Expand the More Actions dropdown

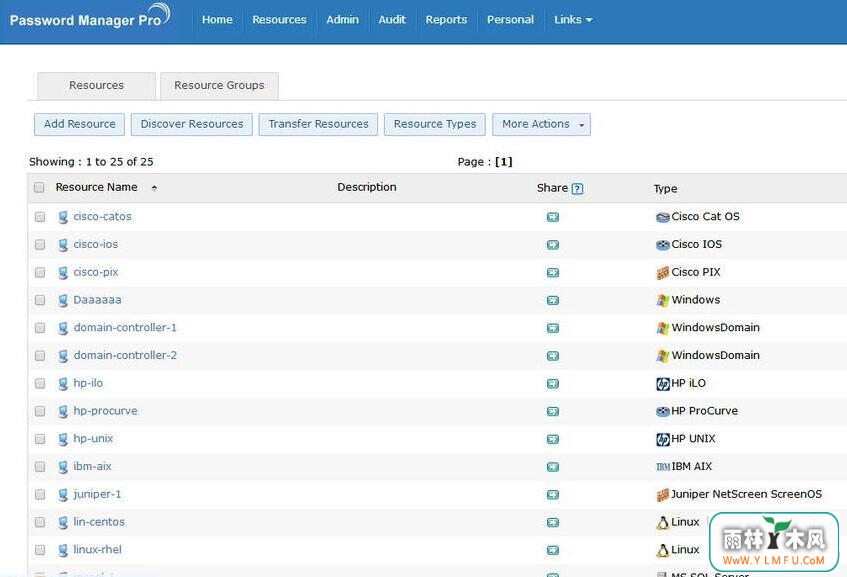pyautogui.click(x=541, y=124)
